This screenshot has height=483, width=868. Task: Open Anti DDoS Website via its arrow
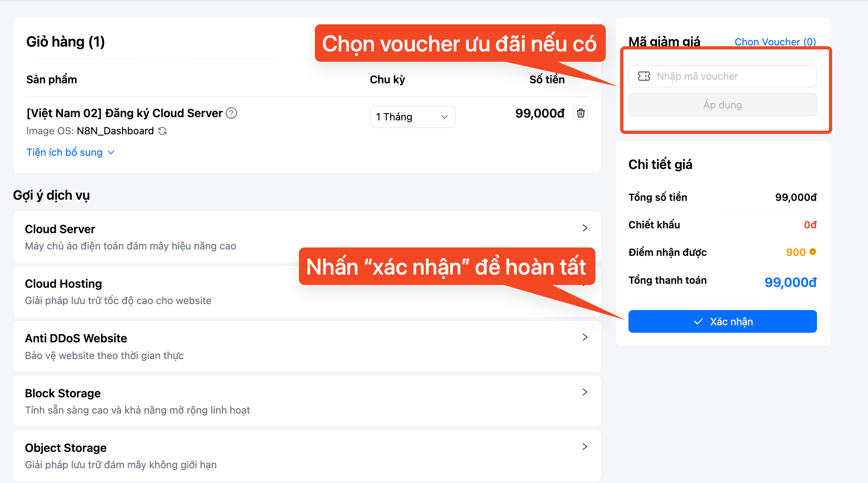pyautogui.click(x=585, y=337)
